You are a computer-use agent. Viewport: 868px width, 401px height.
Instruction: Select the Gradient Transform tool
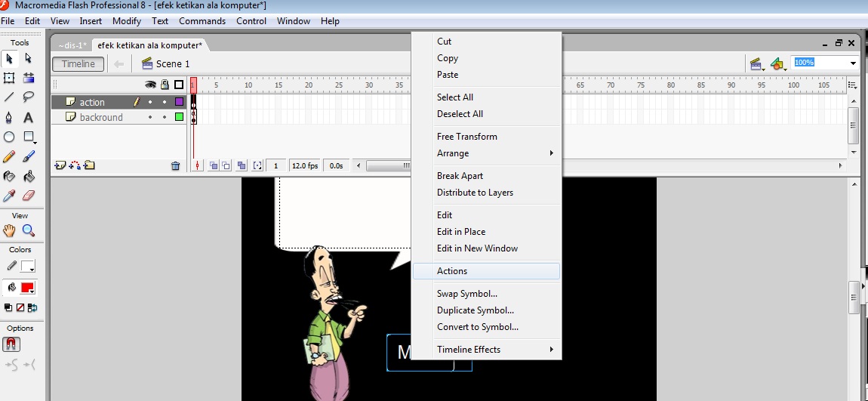pos(28,78)
